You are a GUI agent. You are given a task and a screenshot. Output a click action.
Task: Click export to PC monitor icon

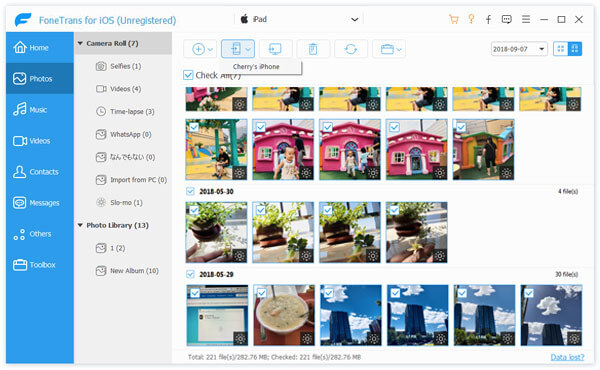click(275, 49)
